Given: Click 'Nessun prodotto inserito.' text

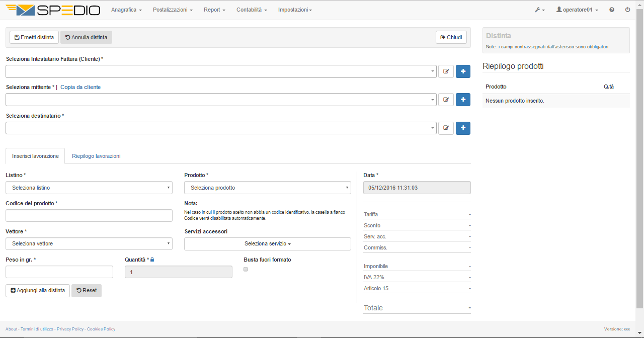Looking at the screenshot, I should pos(515,101).
